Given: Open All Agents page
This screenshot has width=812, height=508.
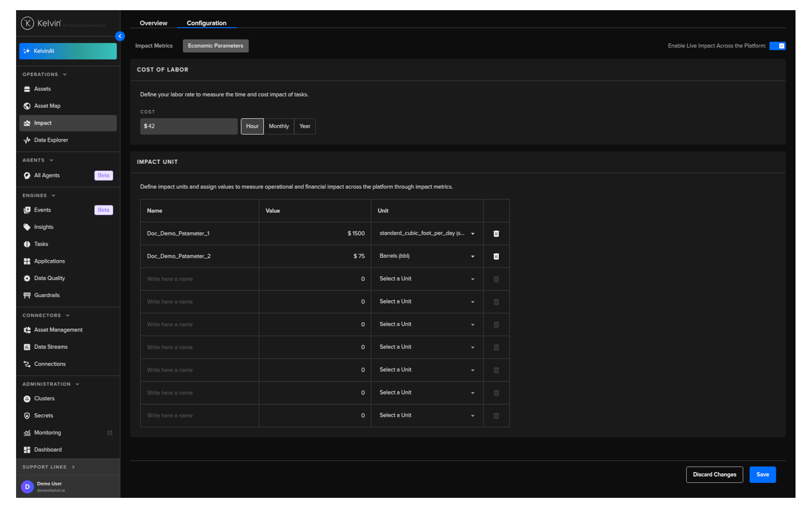Looking at the screenshot, I should 68,175.
